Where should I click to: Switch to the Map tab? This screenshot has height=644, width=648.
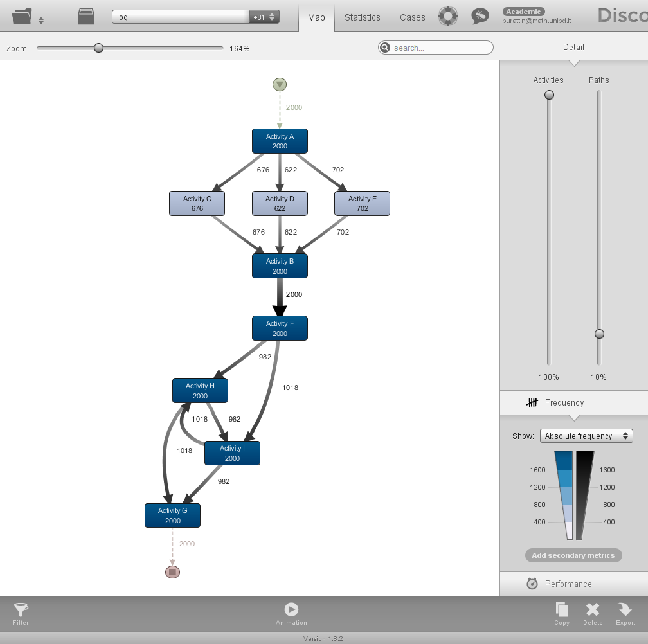coord(316,17)
